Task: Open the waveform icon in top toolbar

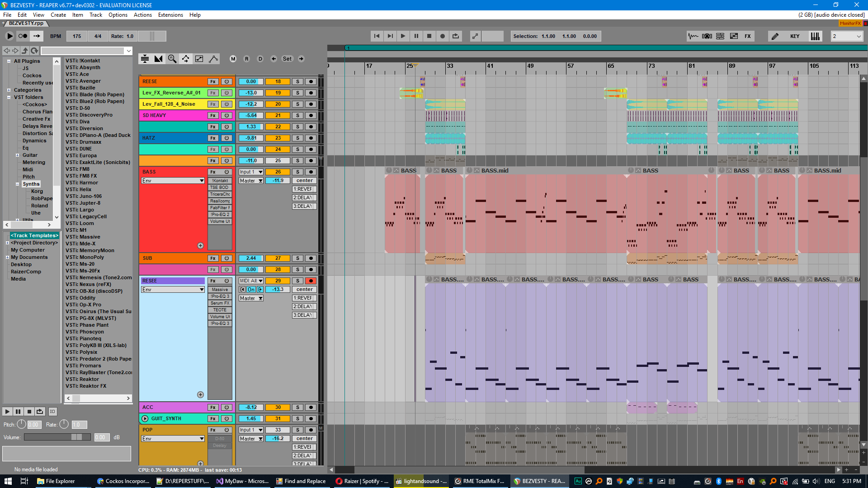Action: click(693, 36)
